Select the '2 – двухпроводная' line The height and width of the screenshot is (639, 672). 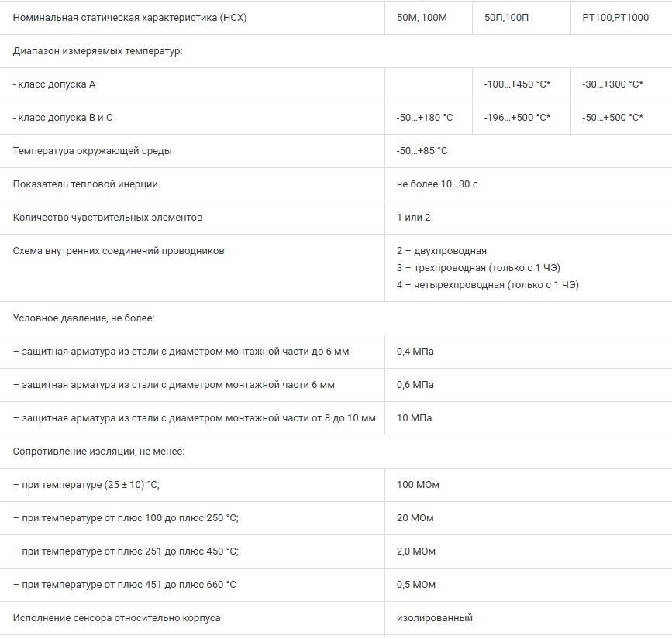click(x=442, y=251)
